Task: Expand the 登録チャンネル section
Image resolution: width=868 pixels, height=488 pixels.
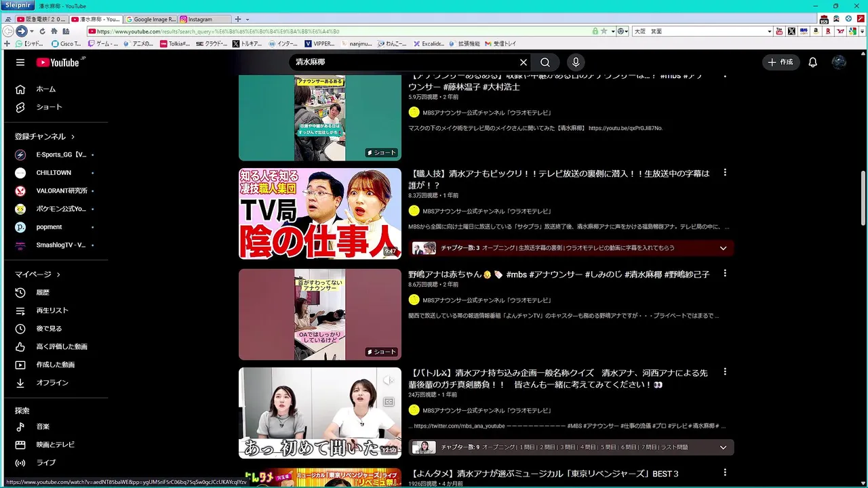Action: coord(45,137)
